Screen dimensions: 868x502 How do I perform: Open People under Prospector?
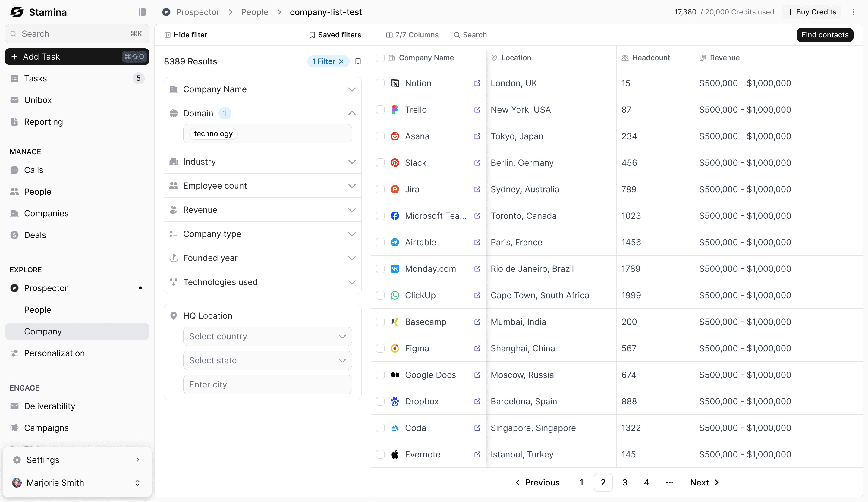click(x=38, y=309)
